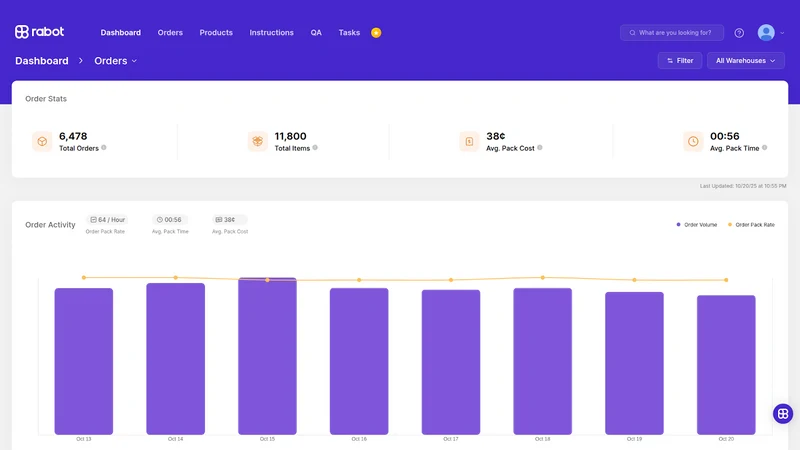Select the Oct 15 order volume bar

(267, 356)
